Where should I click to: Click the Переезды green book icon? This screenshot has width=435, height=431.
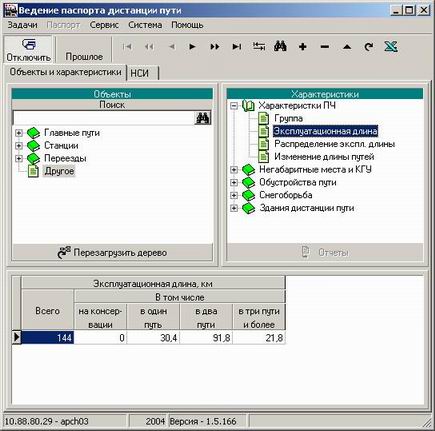pos(33,158)
